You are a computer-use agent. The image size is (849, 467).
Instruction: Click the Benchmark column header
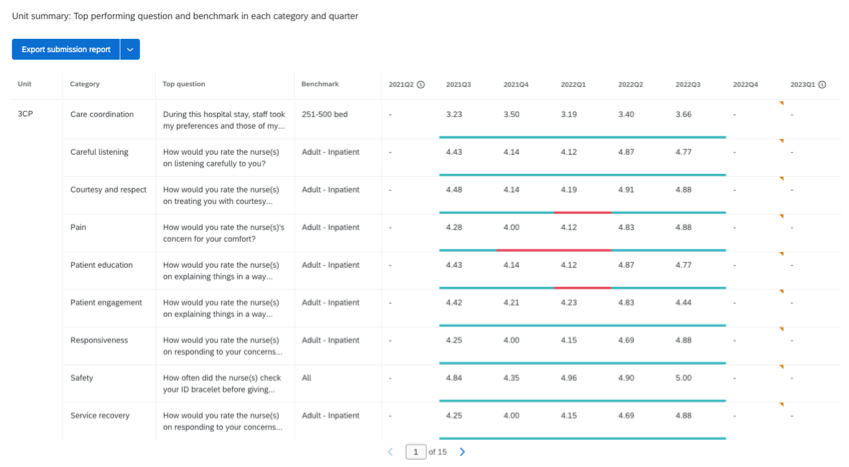tap(320, 85)
